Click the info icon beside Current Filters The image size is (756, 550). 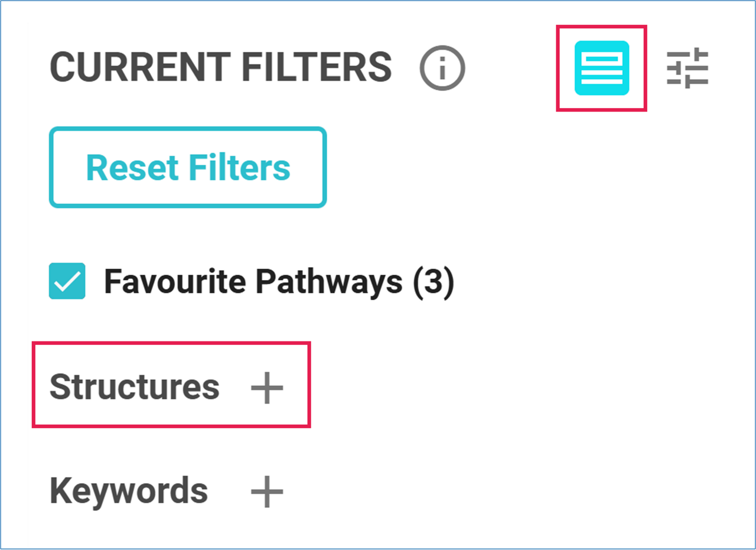tap(442, 68)
